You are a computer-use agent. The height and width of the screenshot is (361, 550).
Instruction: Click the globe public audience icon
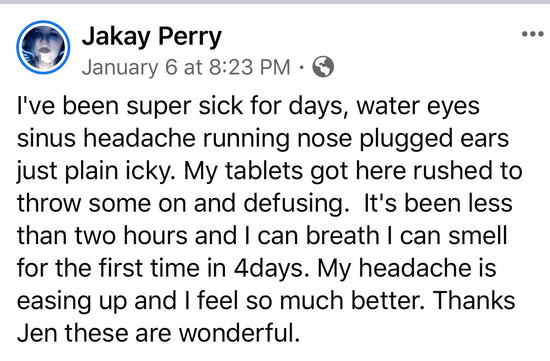coord(323,67)
